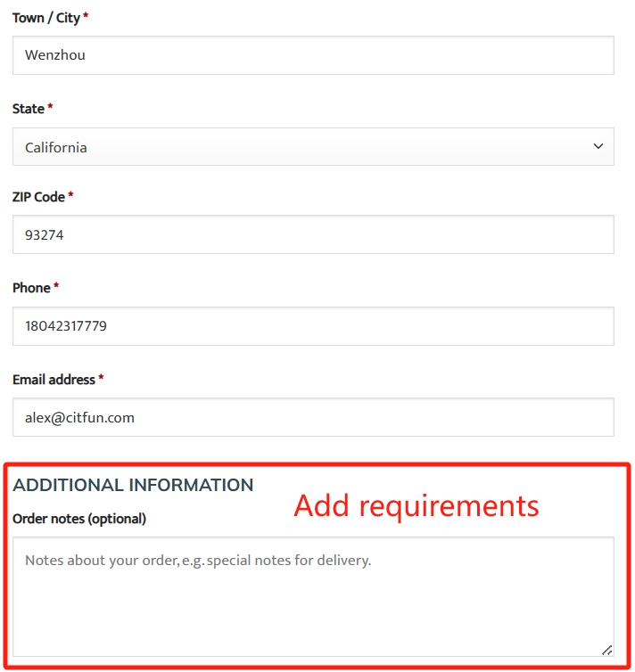Click the ADDITIONAL INFORMATION heading
This screenshot has height=672, width=635.
pyautogui.click(x=133, y=486)
